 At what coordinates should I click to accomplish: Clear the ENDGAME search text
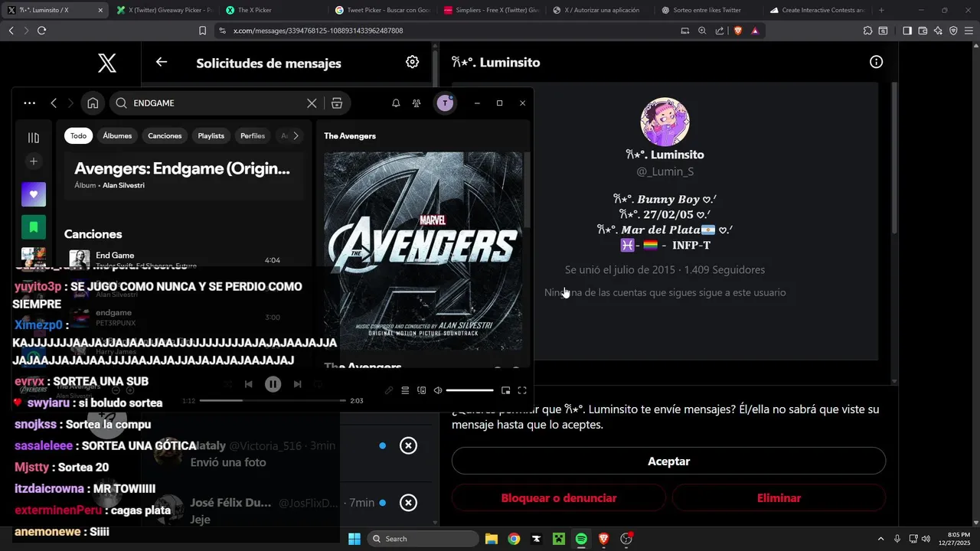(312, 103)
